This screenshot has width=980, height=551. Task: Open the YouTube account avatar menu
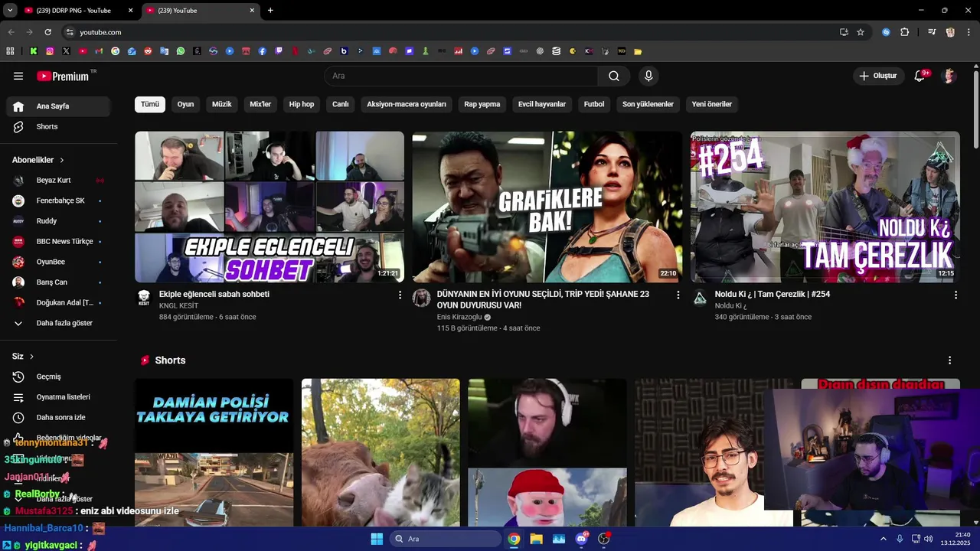point(949,76)
